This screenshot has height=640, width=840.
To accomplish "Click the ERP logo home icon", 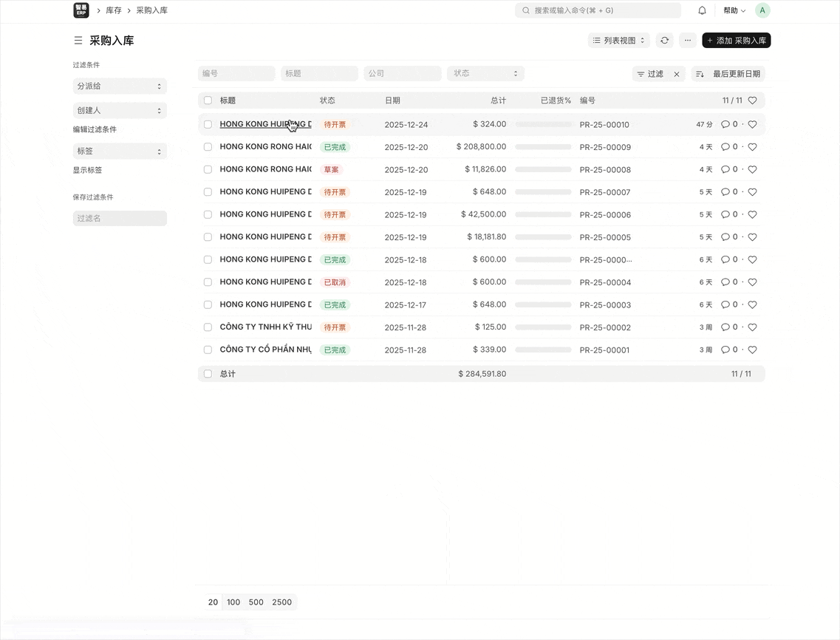I will point(81,10).
